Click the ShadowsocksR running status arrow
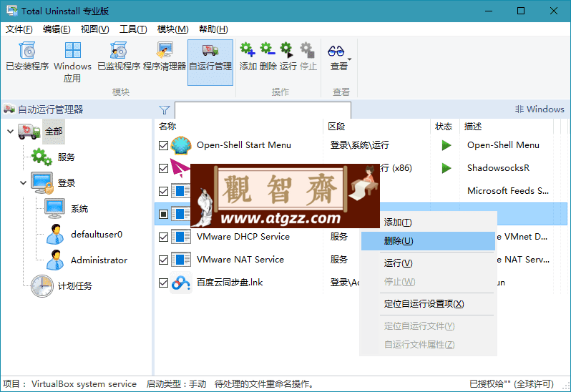This screenshot has height=392, width=571. pyautogui.click(x=446, y=168)
